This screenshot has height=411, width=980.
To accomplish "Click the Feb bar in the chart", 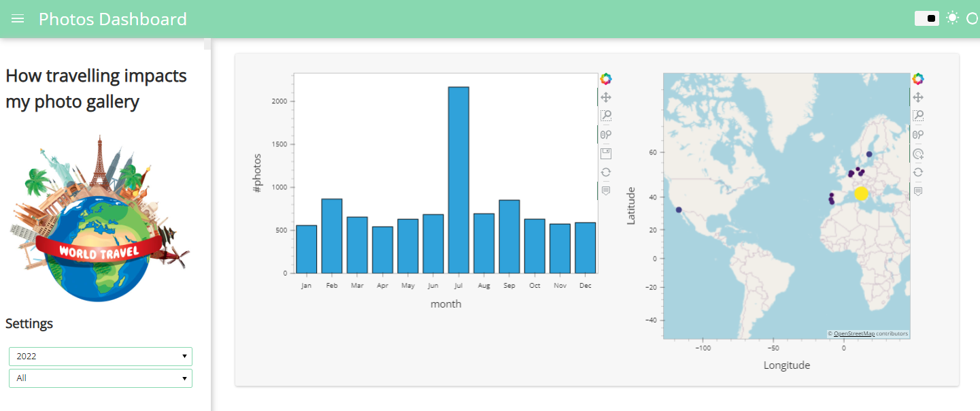I will click(x=332, y=235).
